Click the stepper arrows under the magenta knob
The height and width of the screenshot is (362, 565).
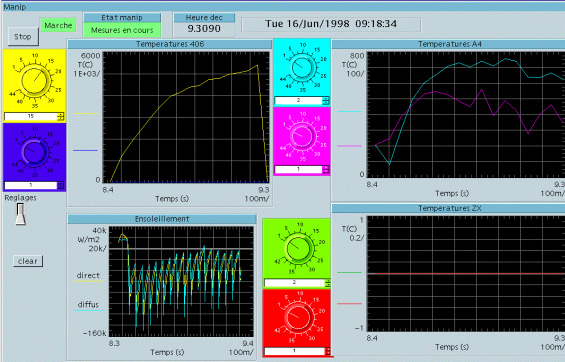point(326,169)
